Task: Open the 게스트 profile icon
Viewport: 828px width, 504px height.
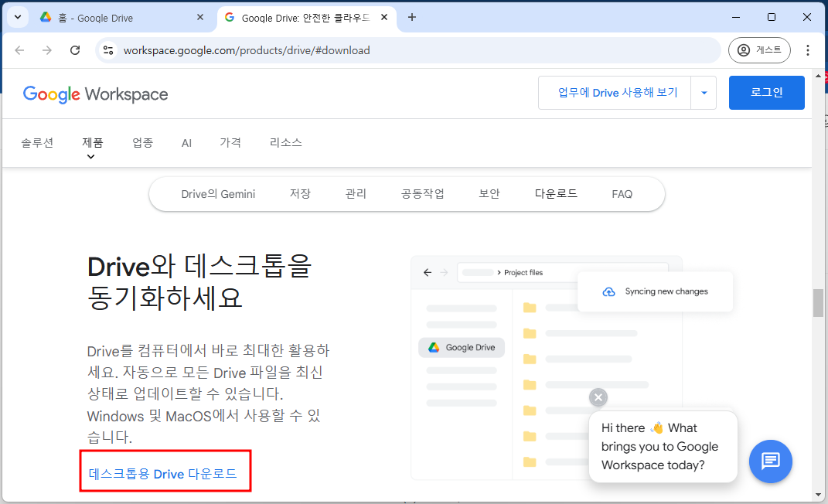Action: 759,49
